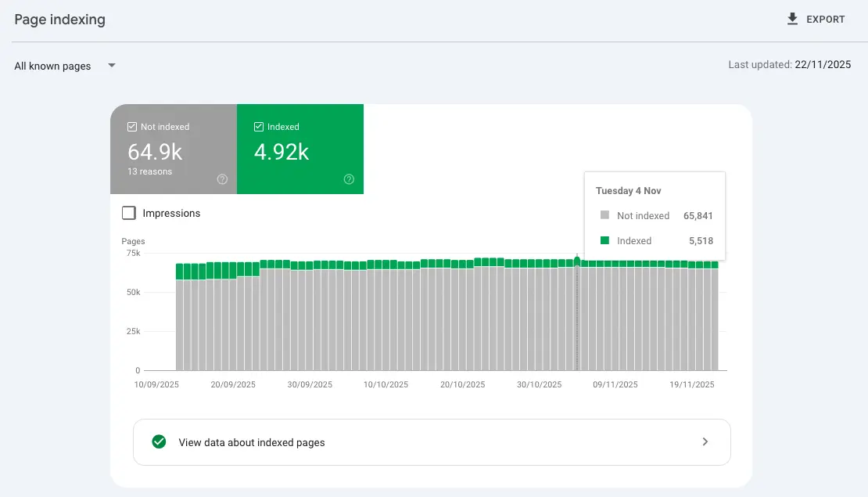Open the help icon on the Indexed card
This screenshot has width=868, height=497.
point(349,179)
